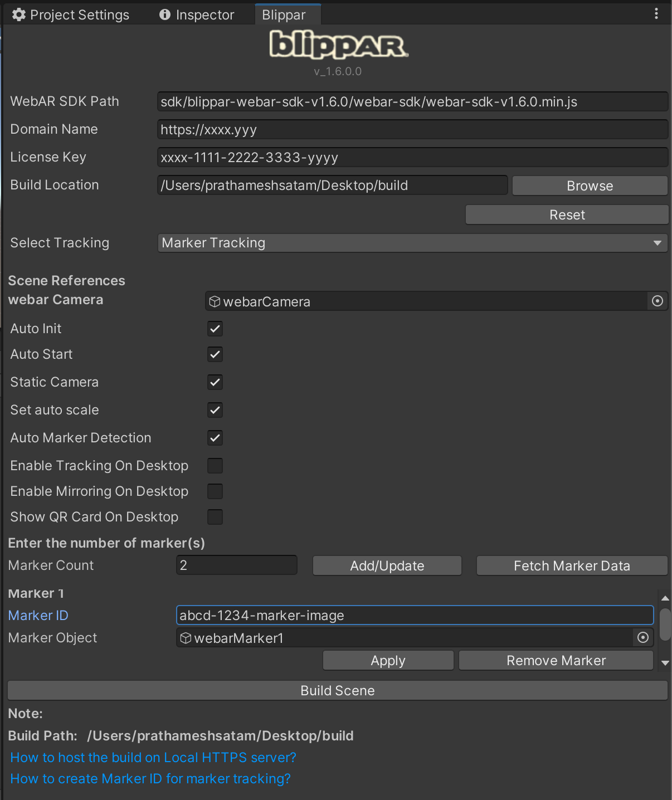
Task: Uncheck the Auto Init checkbox
Action: point(215,329)
